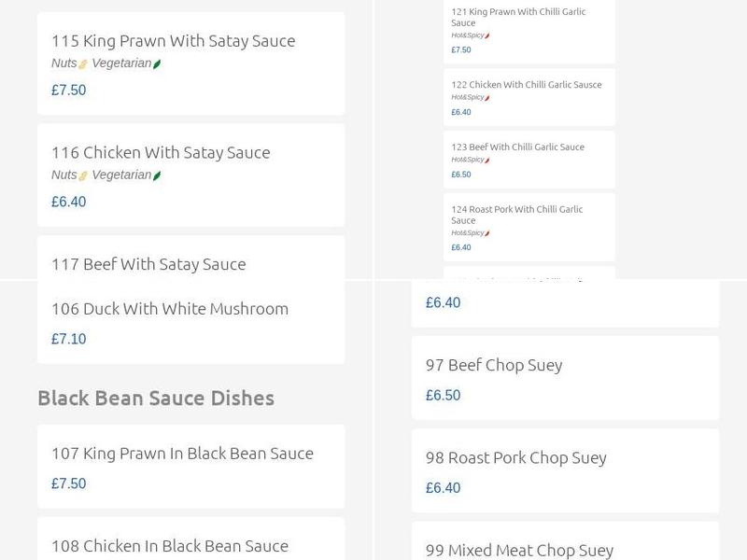The height and width of the screenshot is (560, 747).
Task: Click the Hot&Spicy icon on 122 Chicken With Chilli Garlic
Action: click(x=486, y=97)
